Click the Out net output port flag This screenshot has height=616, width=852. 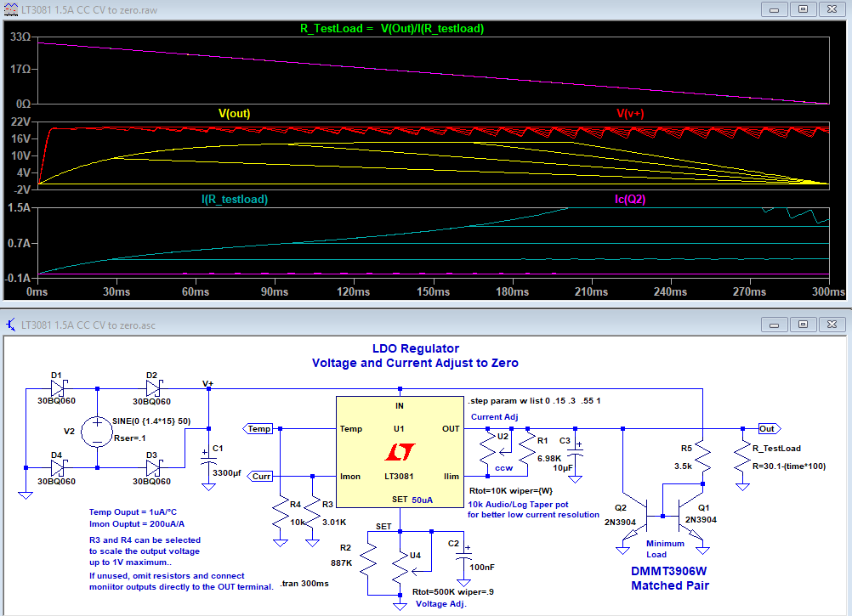770,429
